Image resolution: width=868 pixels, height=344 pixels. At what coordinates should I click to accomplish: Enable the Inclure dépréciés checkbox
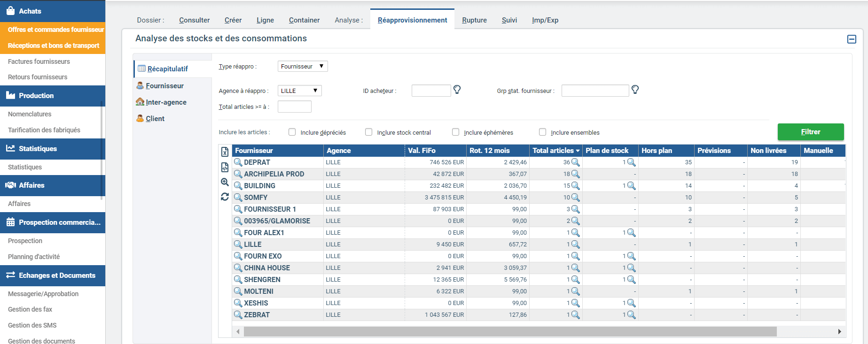pos(292,132)
